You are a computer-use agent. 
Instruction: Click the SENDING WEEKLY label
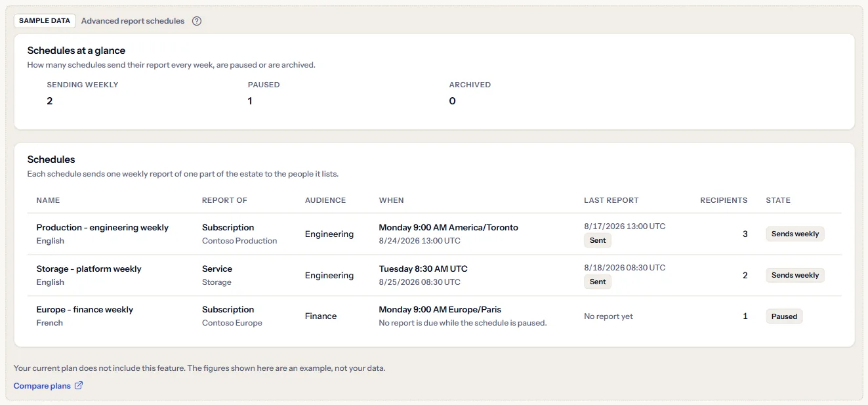(83, 85)
